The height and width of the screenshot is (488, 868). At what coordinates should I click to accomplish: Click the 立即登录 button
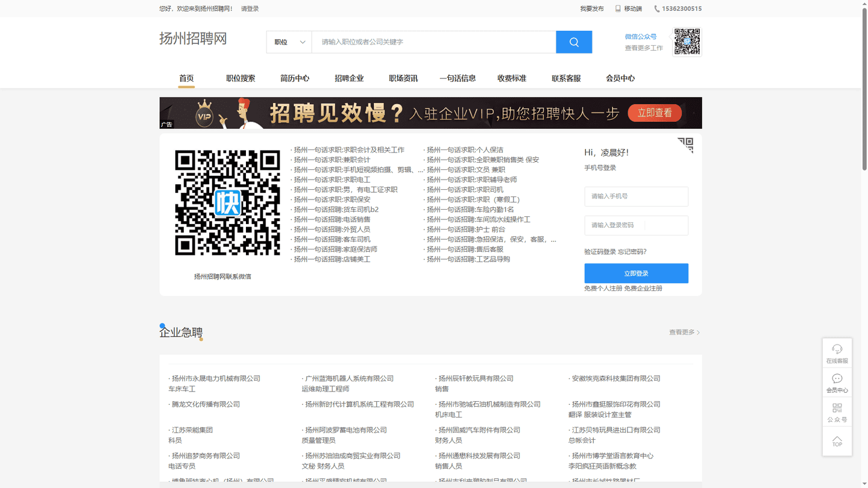[636, 273]
